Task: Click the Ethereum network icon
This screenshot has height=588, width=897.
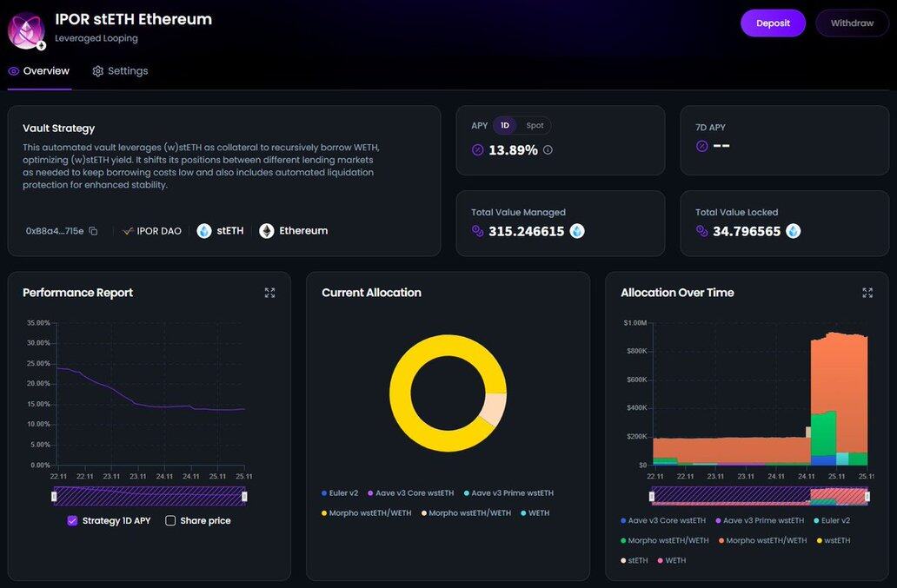Action: click(x=267, y=231)
